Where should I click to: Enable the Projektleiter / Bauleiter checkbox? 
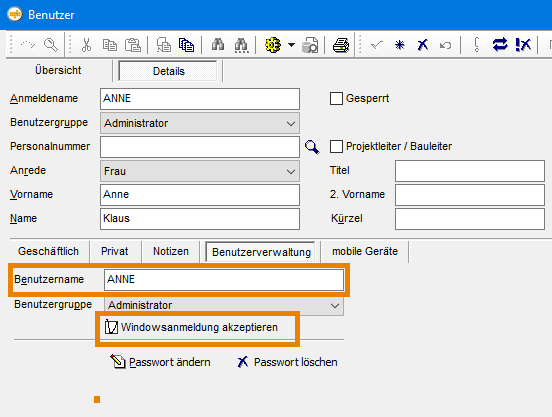pos(336,146)
